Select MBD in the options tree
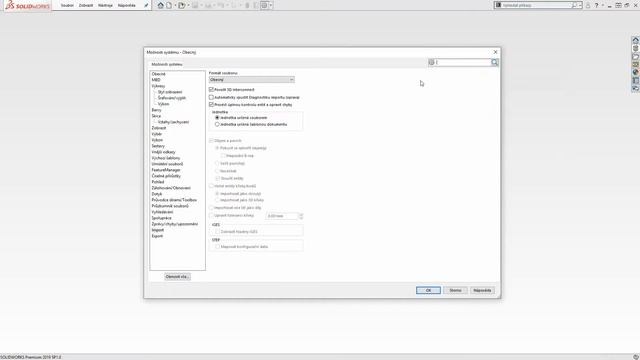 pos(156,80)
